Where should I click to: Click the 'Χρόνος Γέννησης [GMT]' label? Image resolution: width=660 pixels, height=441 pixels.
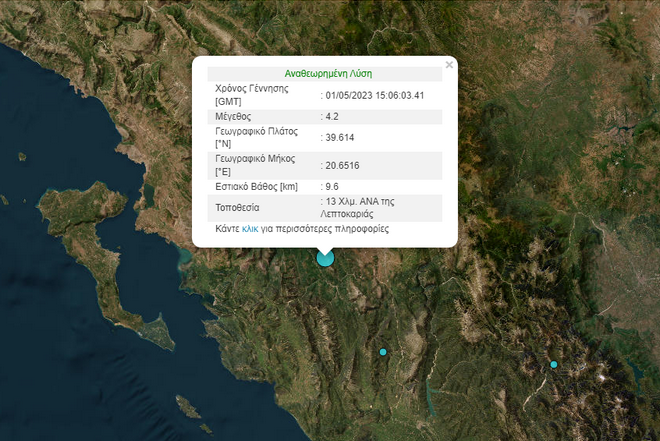point(251,95)
